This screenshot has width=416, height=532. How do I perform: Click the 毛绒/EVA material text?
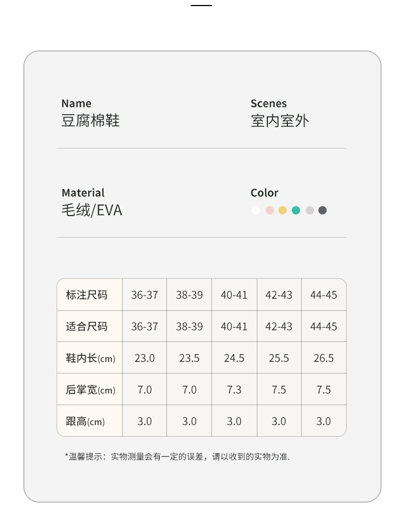pyautogui.click(x=92, y=210)
